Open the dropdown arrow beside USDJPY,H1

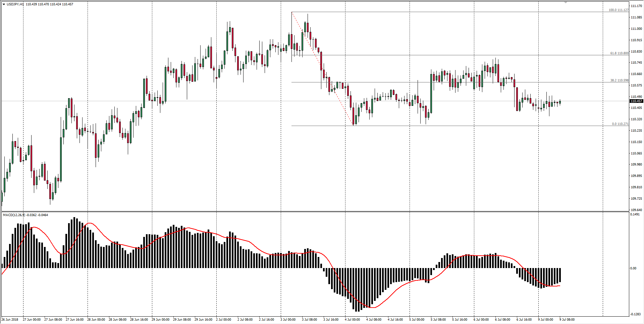pos(4,4)
